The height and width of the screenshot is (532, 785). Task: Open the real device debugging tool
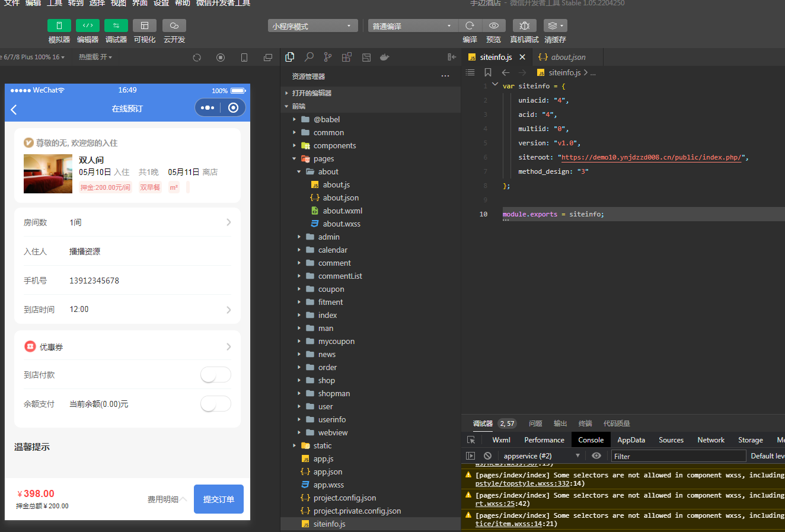click(x=524, y=26)
